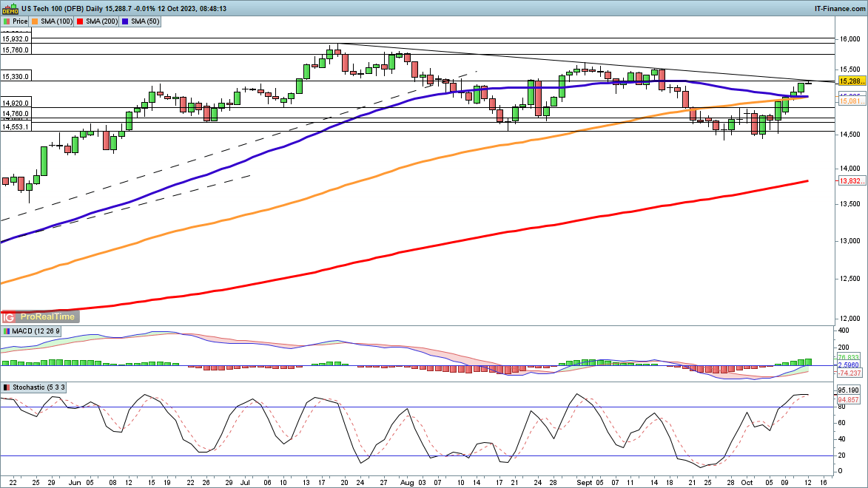This screenshot has width=868, height=488.
Task: Open the Stochastic (5 3 3) label
Action: (x=34, y=387)
